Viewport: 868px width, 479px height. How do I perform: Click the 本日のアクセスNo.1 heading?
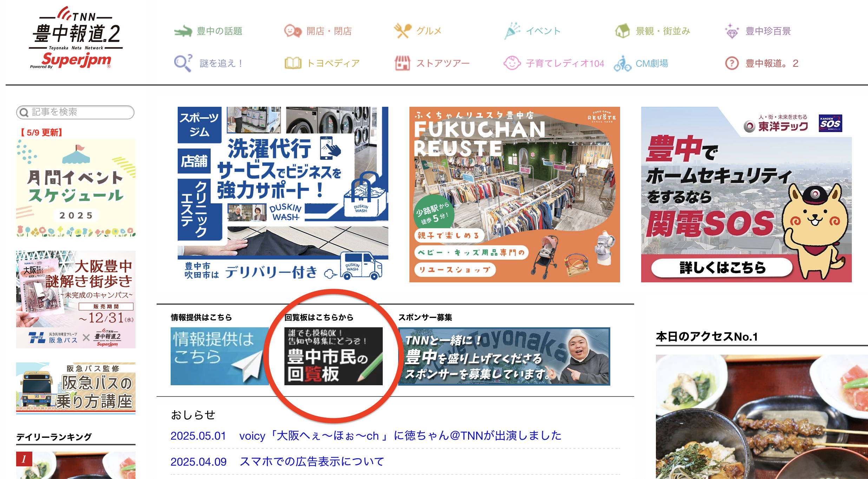point(707,337)
